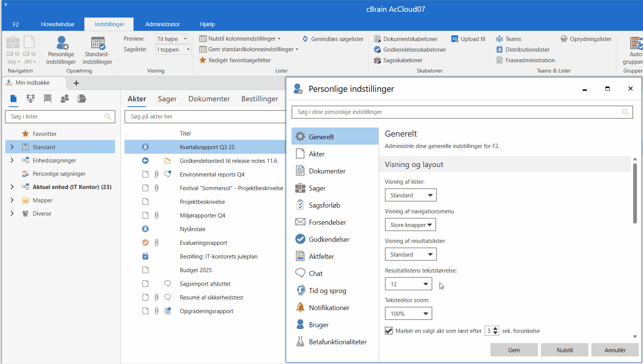Open the Teksteditor zoom dropdown
The image size is (643, 364).
click(408, 314)
